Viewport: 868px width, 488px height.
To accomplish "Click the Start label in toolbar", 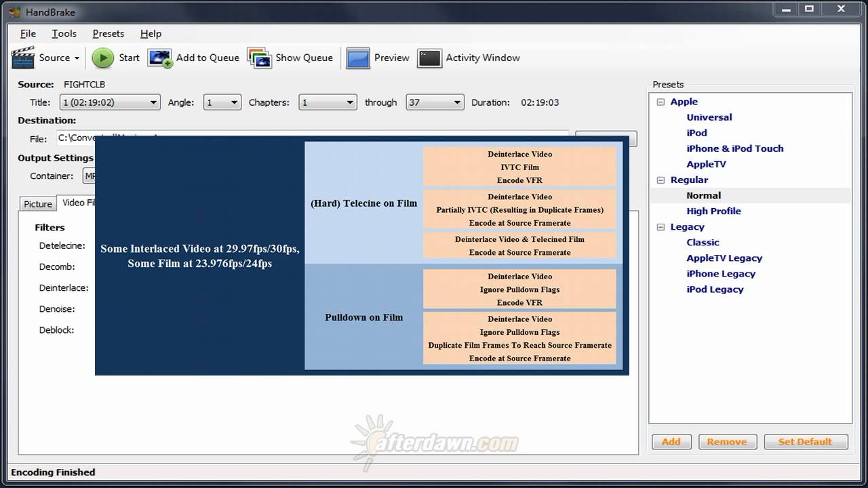I will click(129, 58).
